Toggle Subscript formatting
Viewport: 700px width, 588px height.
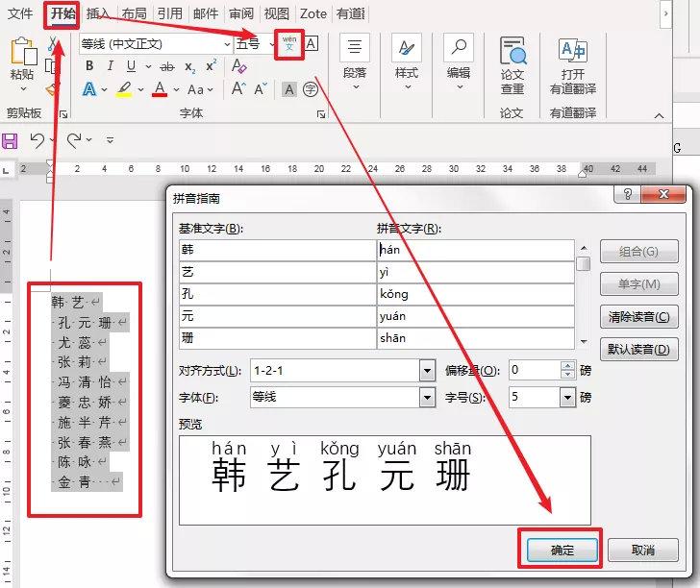click(190, 67)
